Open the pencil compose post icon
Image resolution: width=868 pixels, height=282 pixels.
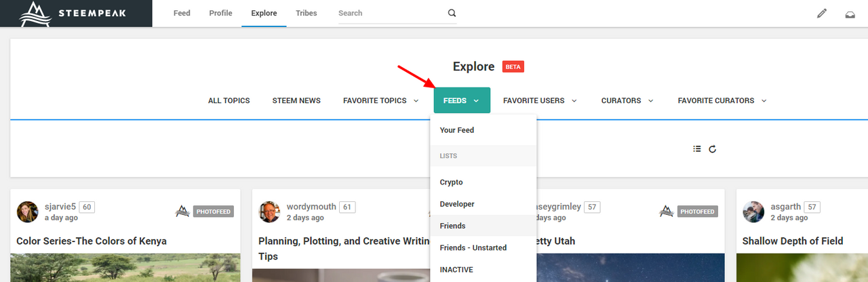tap(822, 13)
